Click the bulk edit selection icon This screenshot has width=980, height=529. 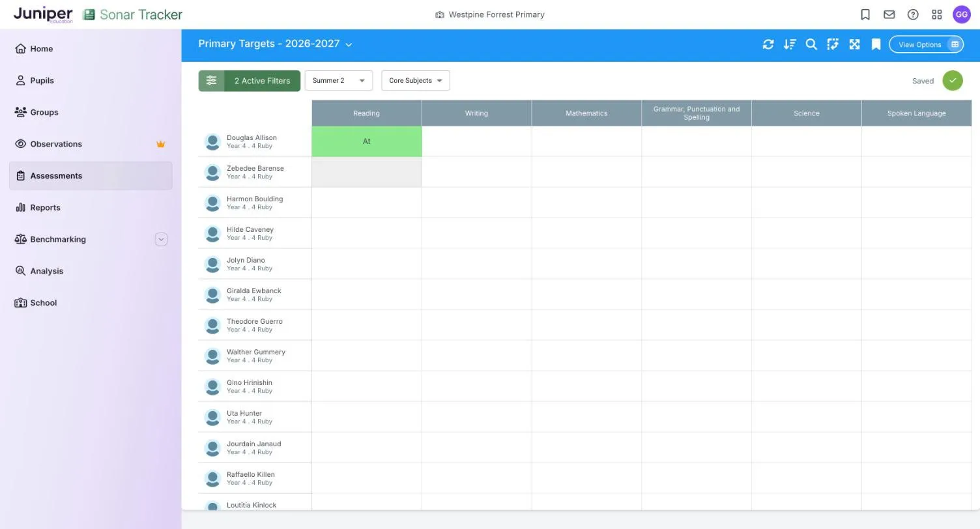[x=833, y=44]
